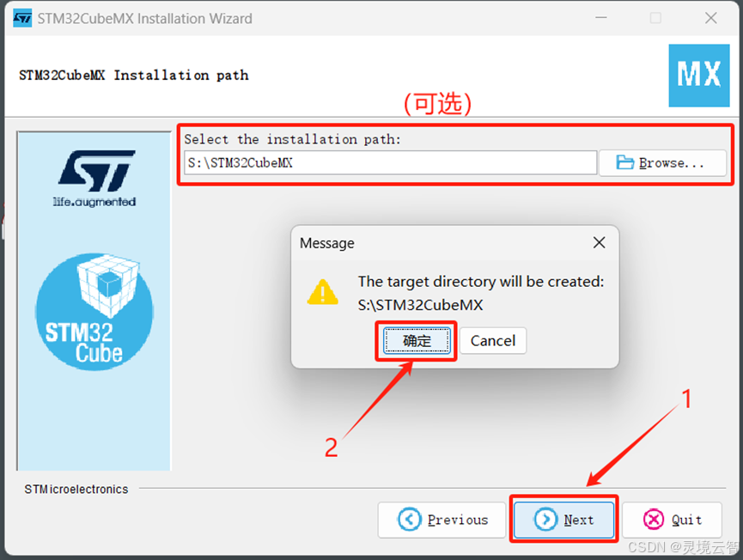This screenshot has height=560, width=743.
Task: Click the Quit button label
Action: click(686, 520)
